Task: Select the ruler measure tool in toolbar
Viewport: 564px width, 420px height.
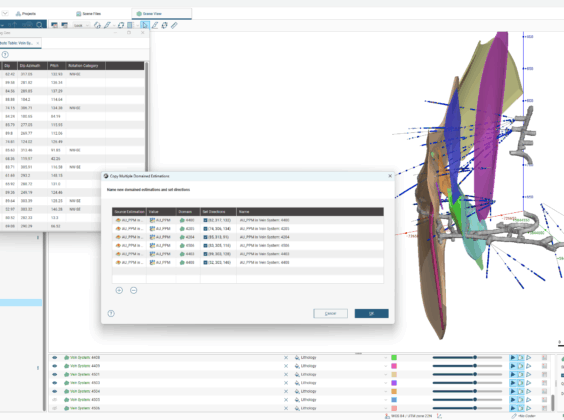Action: [174, 25]
